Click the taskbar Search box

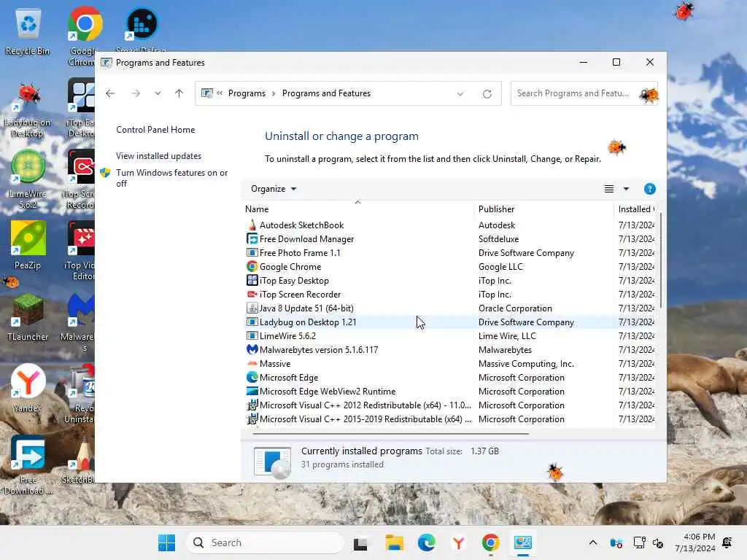coord(265,542)
